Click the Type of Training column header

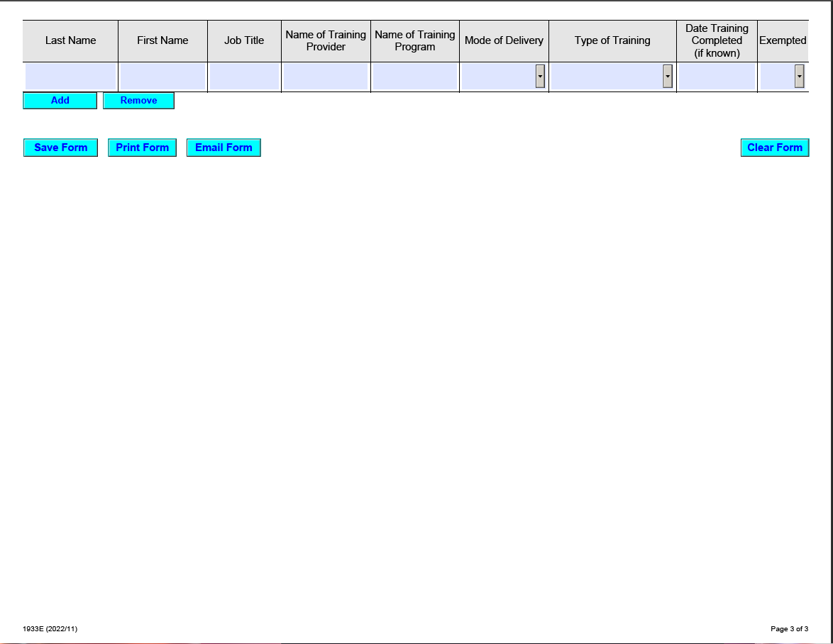[x=612, y=40]
